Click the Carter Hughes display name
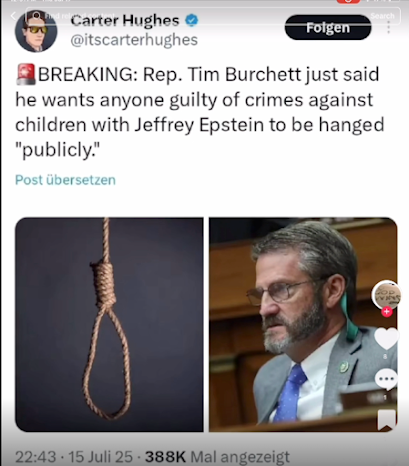 125,21
